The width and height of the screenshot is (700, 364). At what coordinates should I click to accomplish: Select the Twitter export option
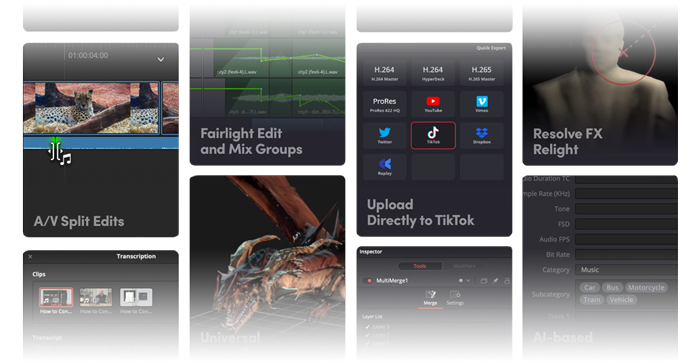point(384,135)
